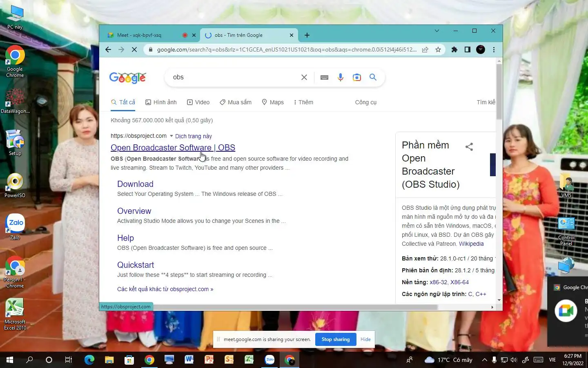588x368 pixels.
Task: Click the blue magnifier search button
Action: (373, 77)
